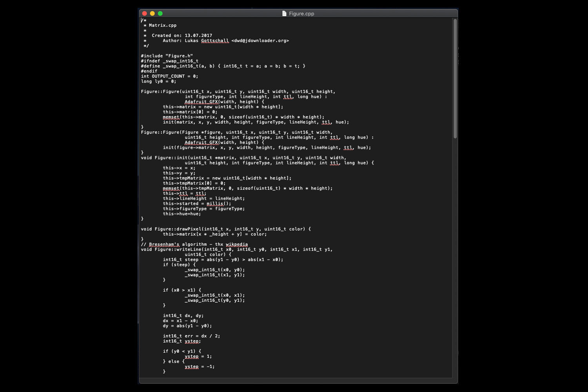
Task: Place the cursor on the Matrix.cpp comment
Action: [162, 25]
